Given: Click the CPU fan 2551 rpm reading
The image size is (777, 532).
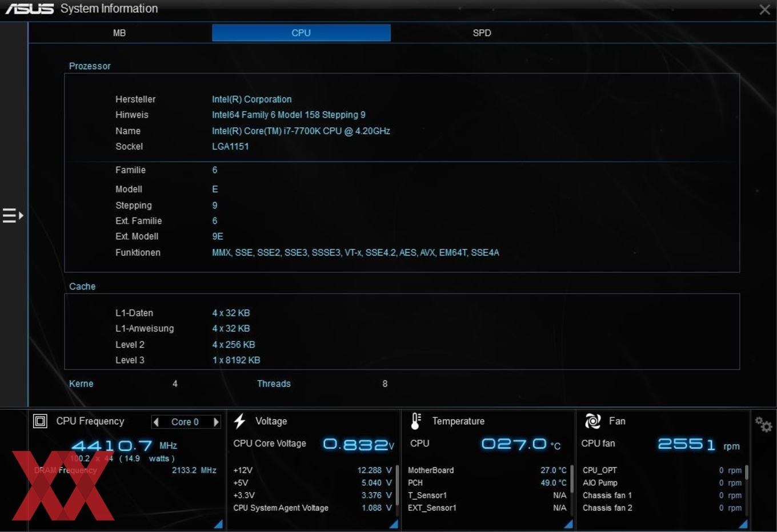Looking at the screenshot, I should (686, 444).
